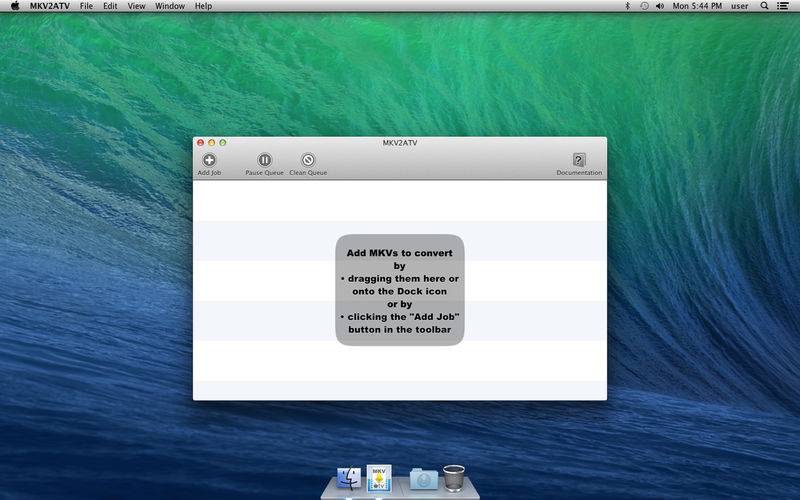
Task: Open the Edit menu
Action: pos(110,6)
